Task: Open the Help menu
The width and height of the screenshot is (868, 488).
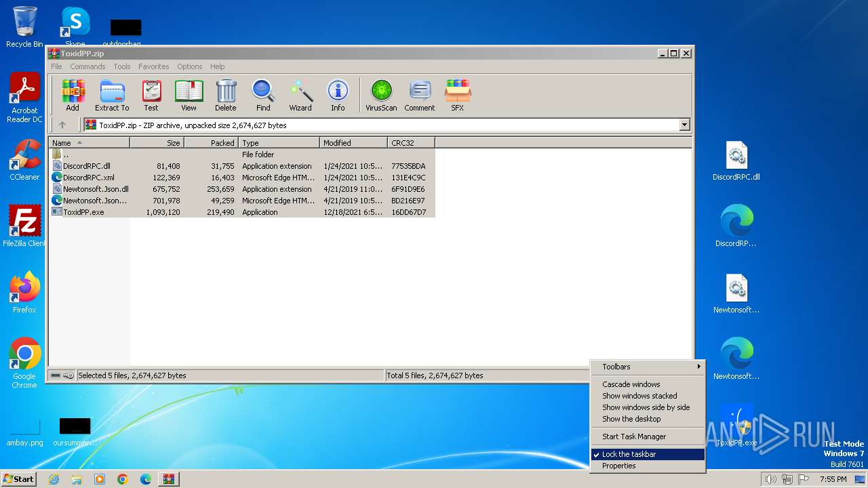Action: pos(217,66)
